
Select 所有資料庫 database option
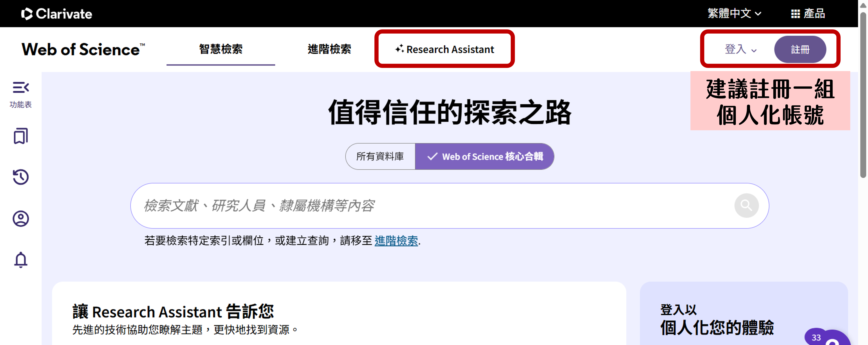click(x=380, y=157)
